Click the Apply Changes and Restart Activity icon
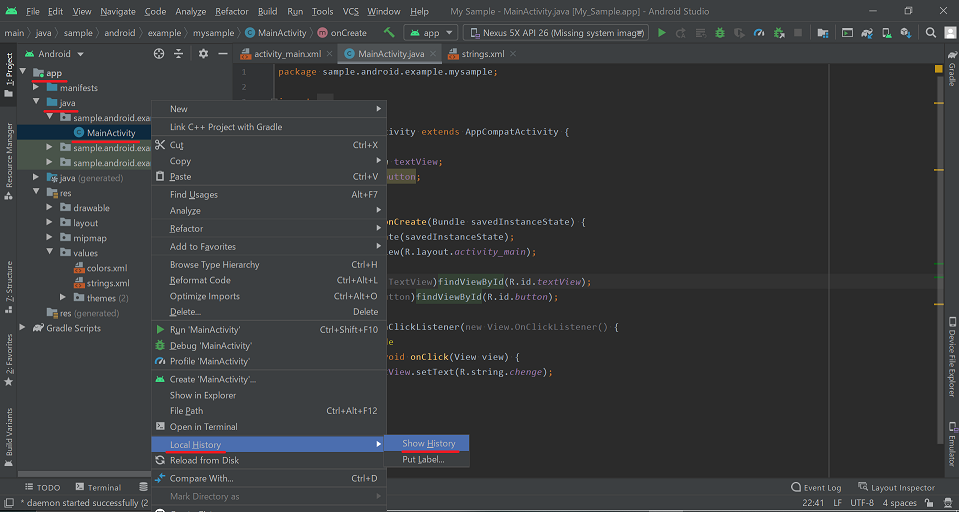 pos(681,32)
